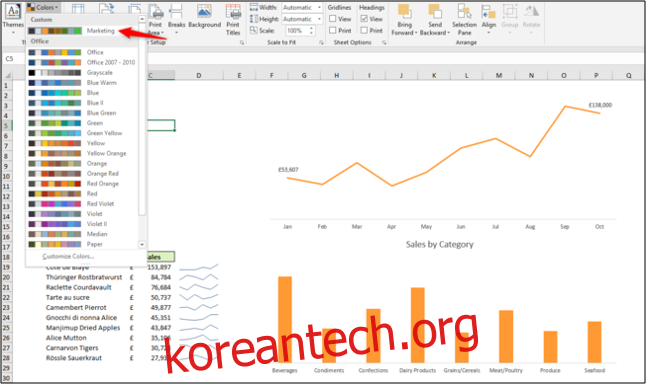Viewport: 646px width, 384px height.
Task: Select the Bring Forward icon
Action: point(404,12)
